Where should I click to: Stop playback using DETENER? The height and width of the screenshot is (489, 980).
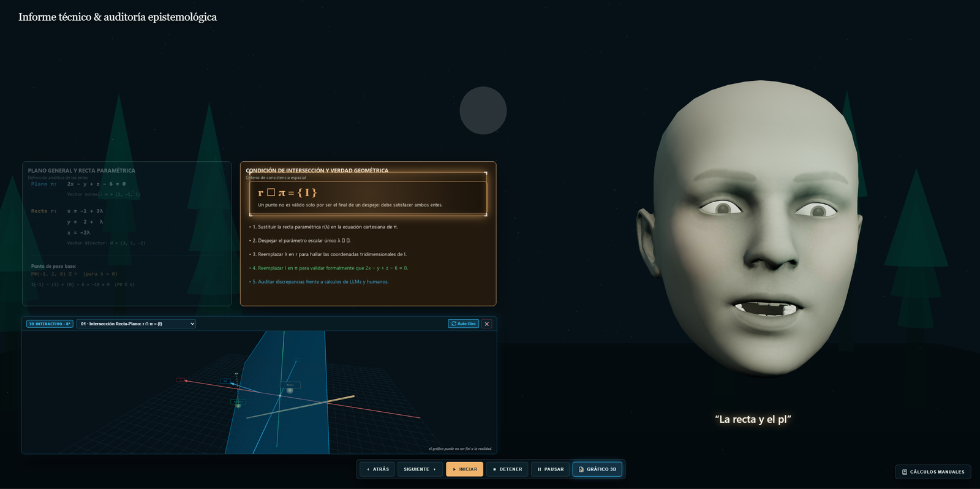coord(507,469)
